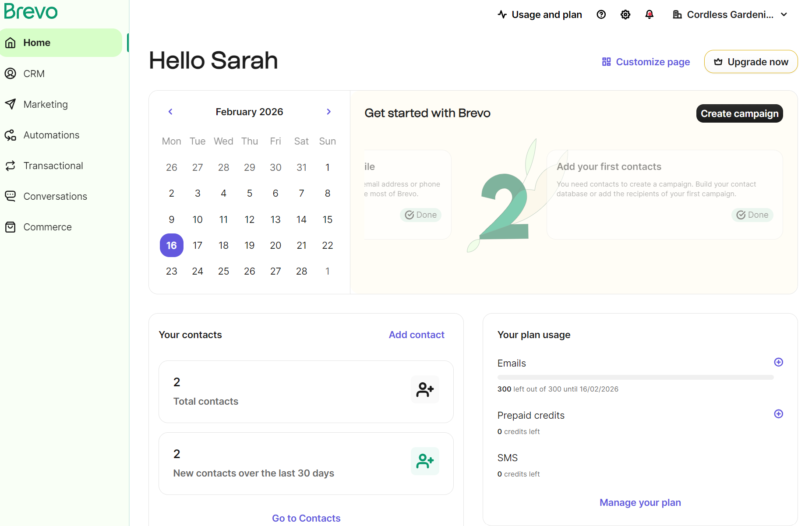
Task: Click the plus icon to add email credits
Action: (779, 362)
